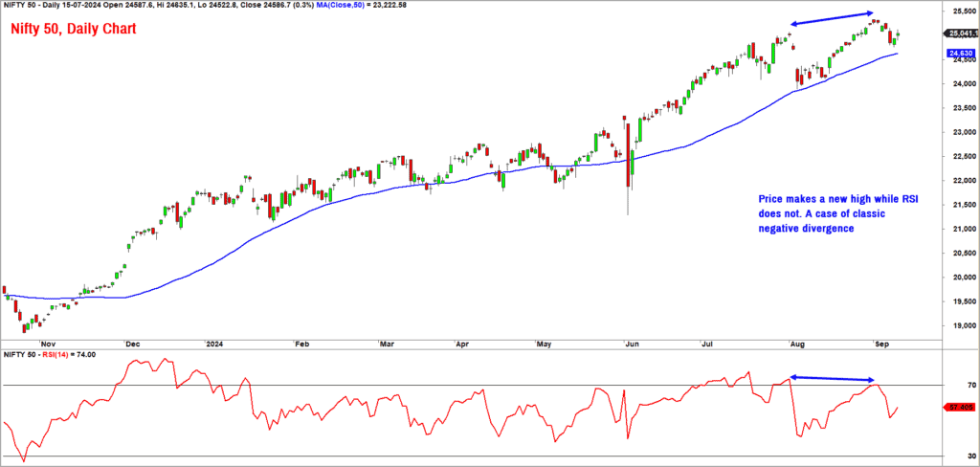Click the negative divergence annotation text

tap(840, 213)
